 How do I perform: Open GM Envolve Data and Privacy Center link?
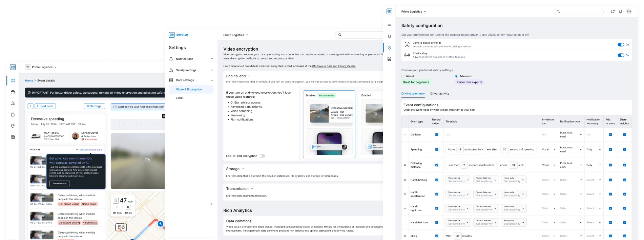334,66
